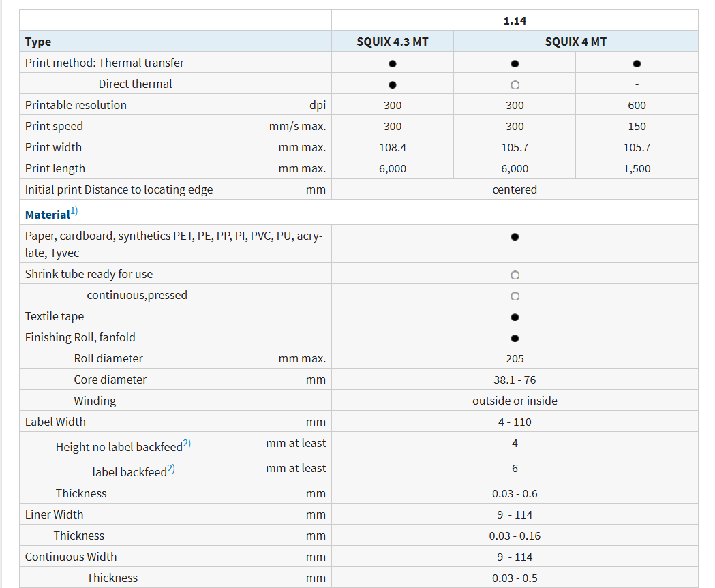Click the hollow circle in continuous,pressed row
Screen dimensions: 715x588
point(515,296)
